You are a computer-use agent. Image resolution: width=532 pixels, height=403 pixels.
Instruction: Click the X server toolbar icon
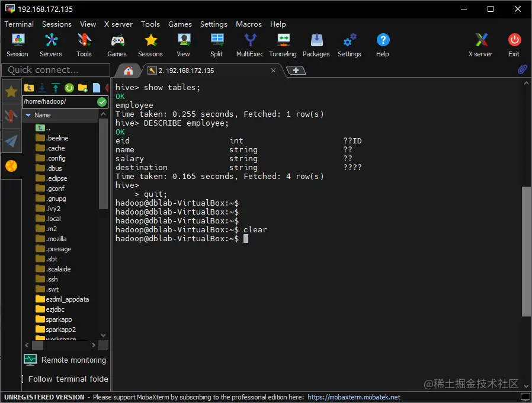coord(480,45)
